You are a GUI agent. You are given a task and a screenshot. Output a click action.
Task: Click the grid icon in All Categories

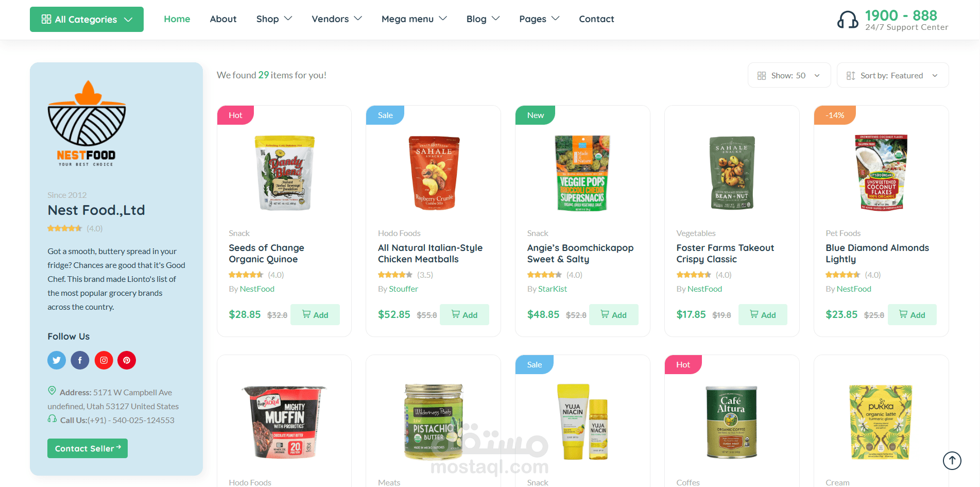46,19
